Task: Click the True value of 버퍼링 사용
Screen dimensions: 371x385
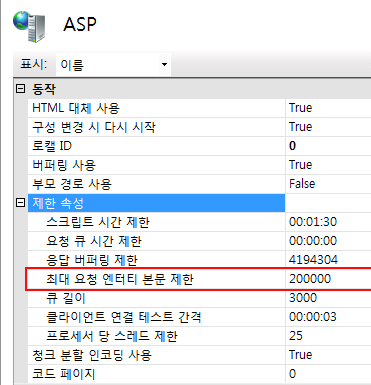Action: (300, 165)
